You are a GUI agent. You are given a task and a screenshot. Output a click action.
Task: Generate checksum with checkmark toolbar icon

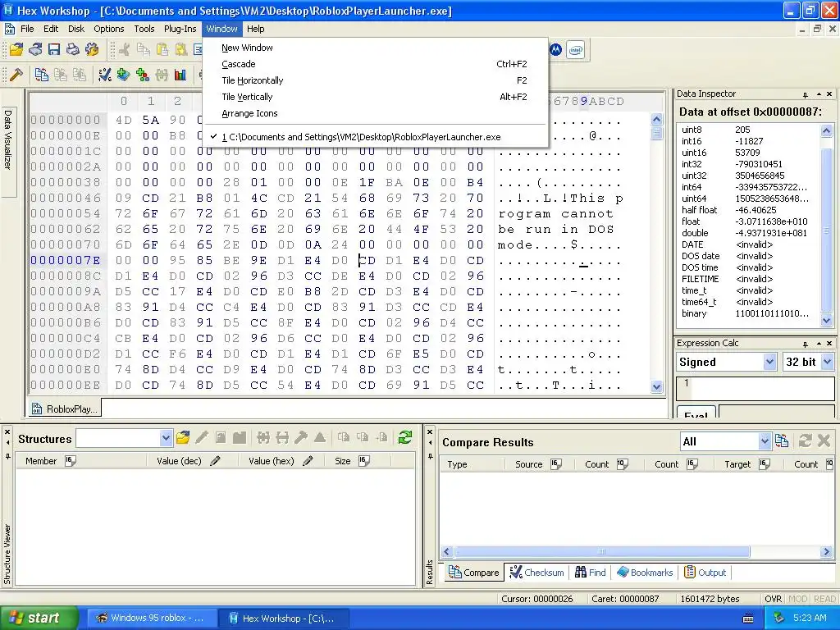click(105, 75)
